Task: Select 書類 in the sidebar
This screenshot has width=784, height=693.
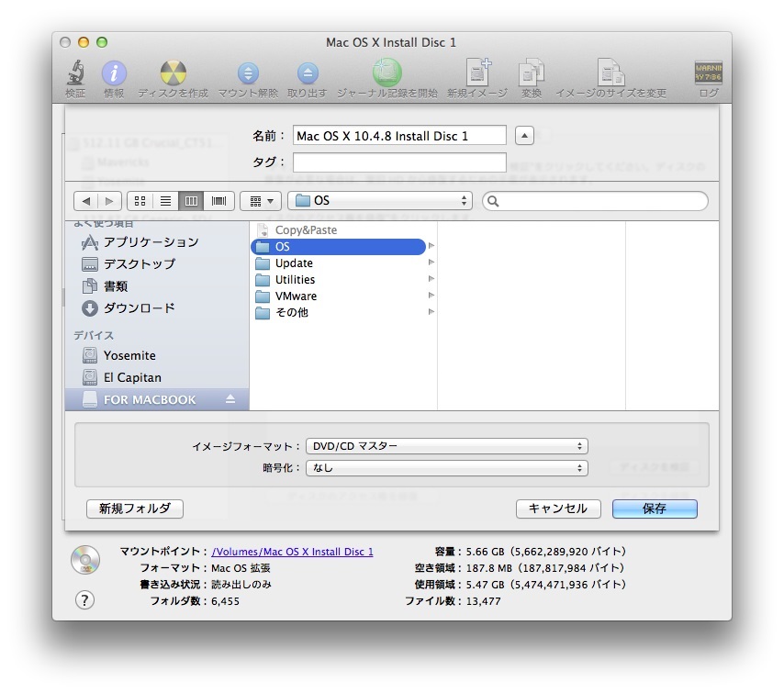Action: click(157, 286)
